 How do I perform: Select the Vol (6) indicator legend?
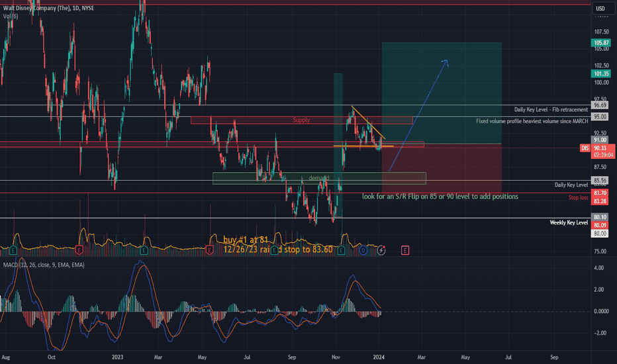click(11, 16)
